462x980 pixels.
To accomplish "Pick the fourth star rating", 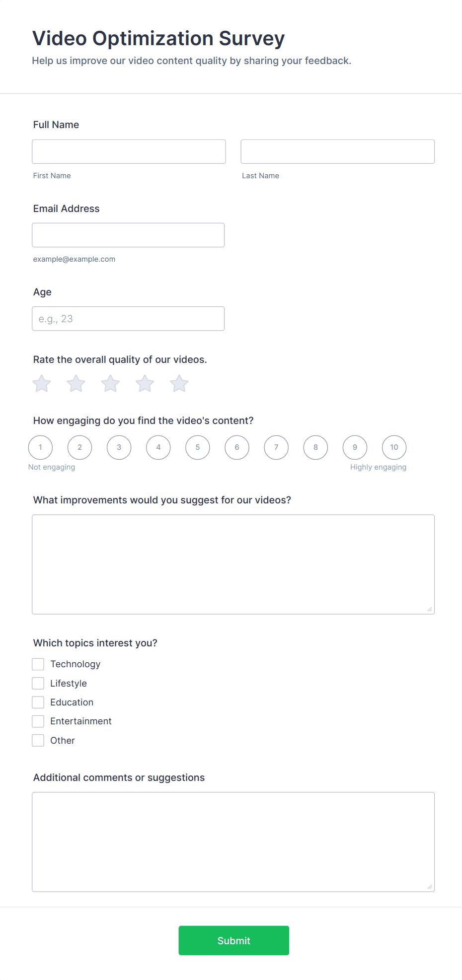I will [145, 383].
